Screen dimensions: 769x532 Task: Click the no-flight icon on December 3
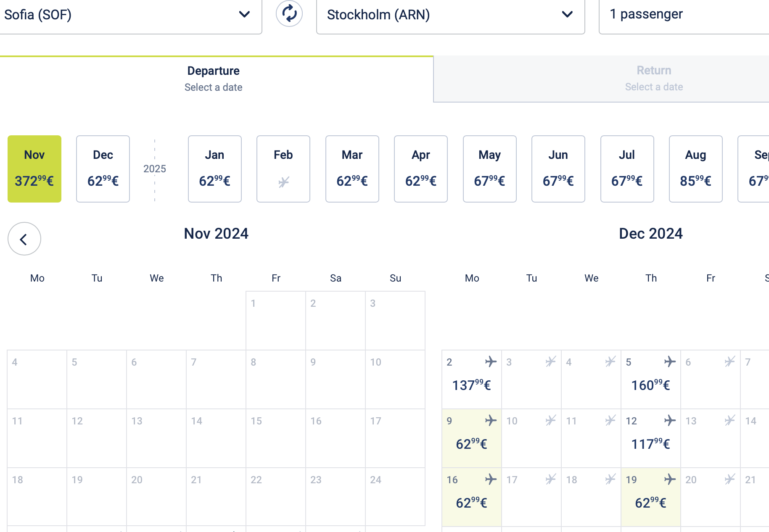[550, 361]
